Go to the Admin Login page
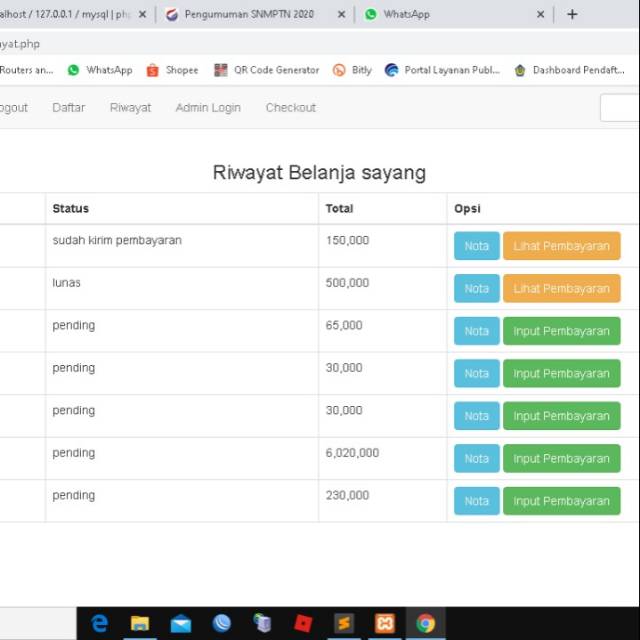640x640 pixels. point(208,108)
